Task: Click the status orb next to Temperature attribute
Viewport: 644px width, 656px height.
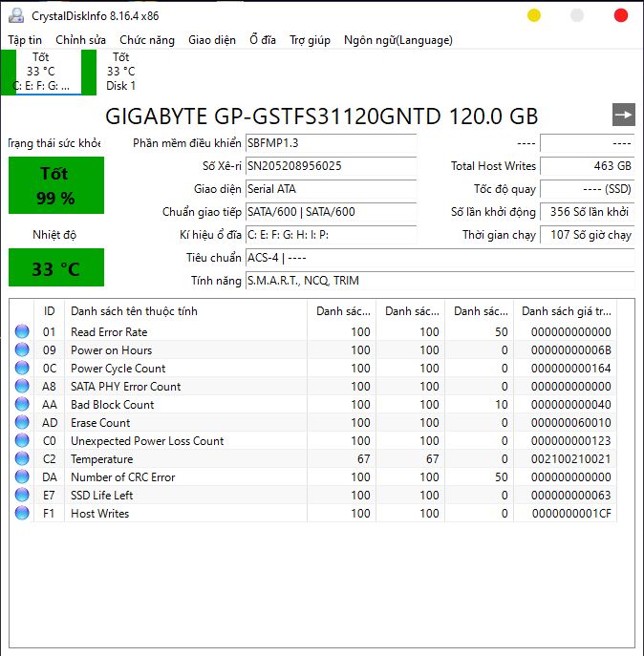Action: click(22, 459)
